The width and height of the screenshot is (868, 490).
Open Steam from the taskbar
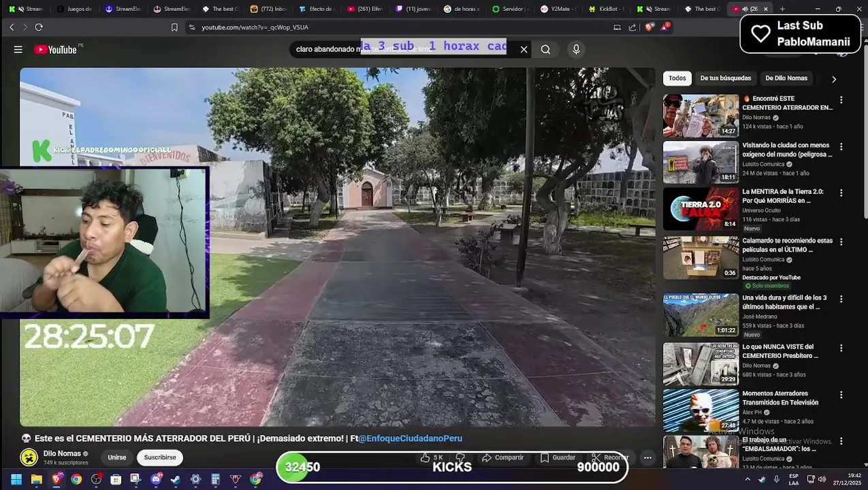176,479
